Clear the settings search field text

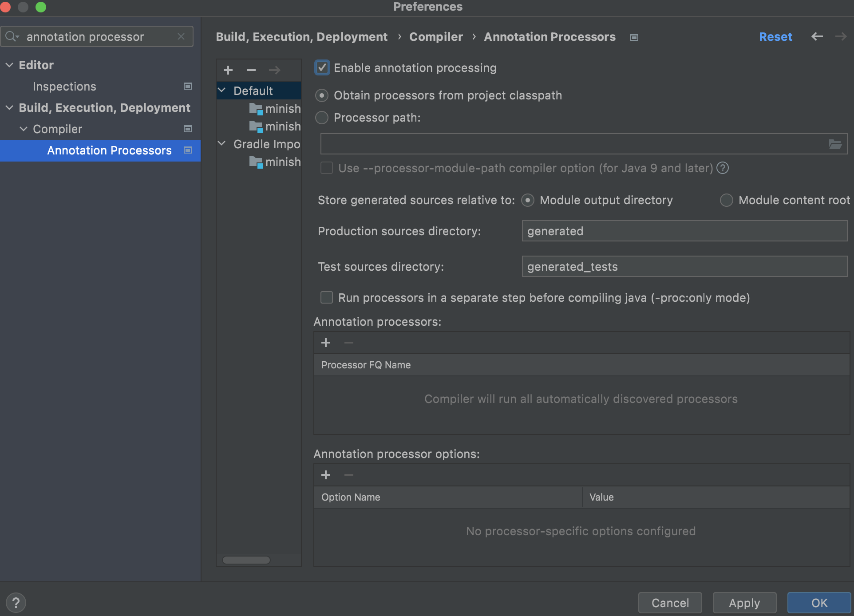point(181,36)
